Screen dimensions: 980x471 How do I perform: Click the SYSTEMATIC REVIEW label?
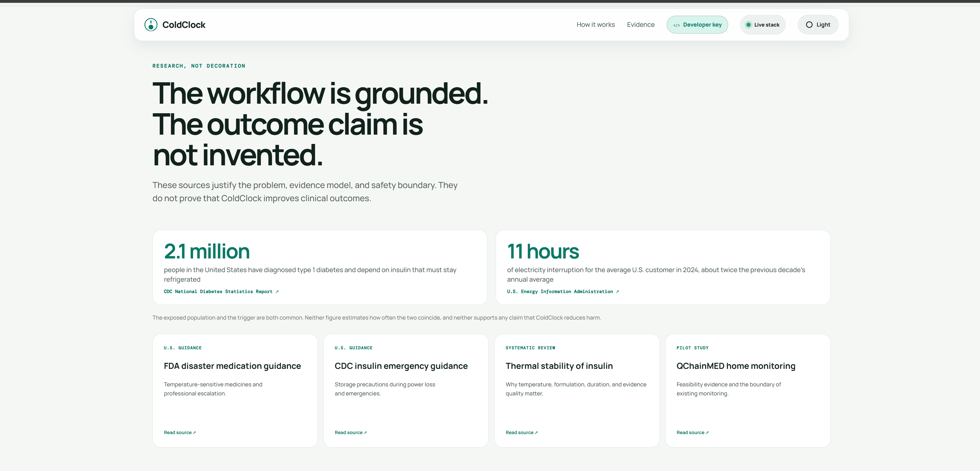530,348
